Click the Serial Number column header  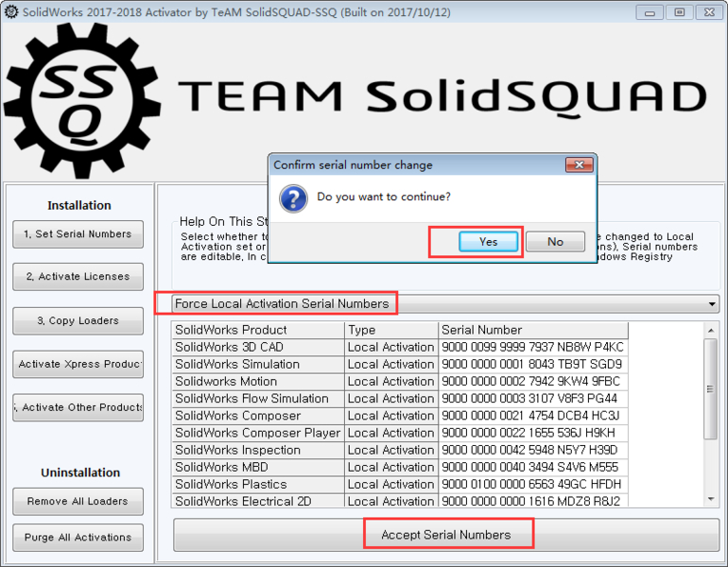533,330
